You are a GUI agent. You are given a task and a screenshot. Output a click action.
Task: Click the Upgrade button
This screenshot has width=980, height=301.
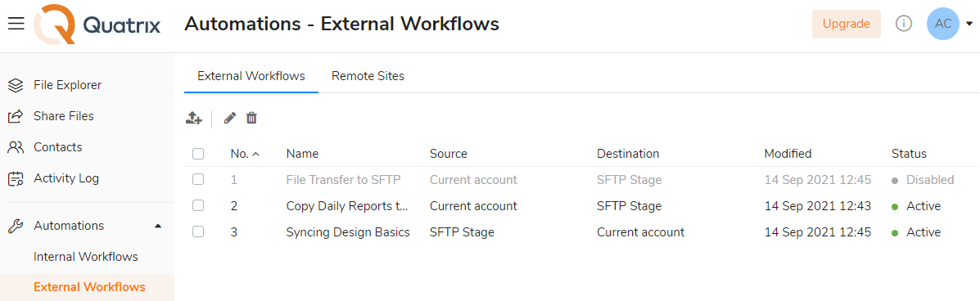[x=847, y=24]
